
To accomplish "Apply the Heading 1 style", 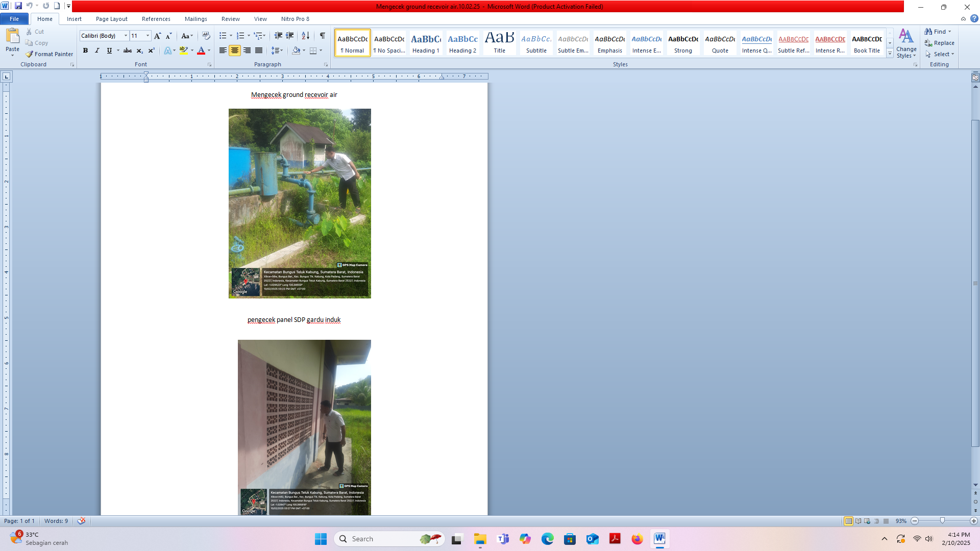I will click(426, 43).
